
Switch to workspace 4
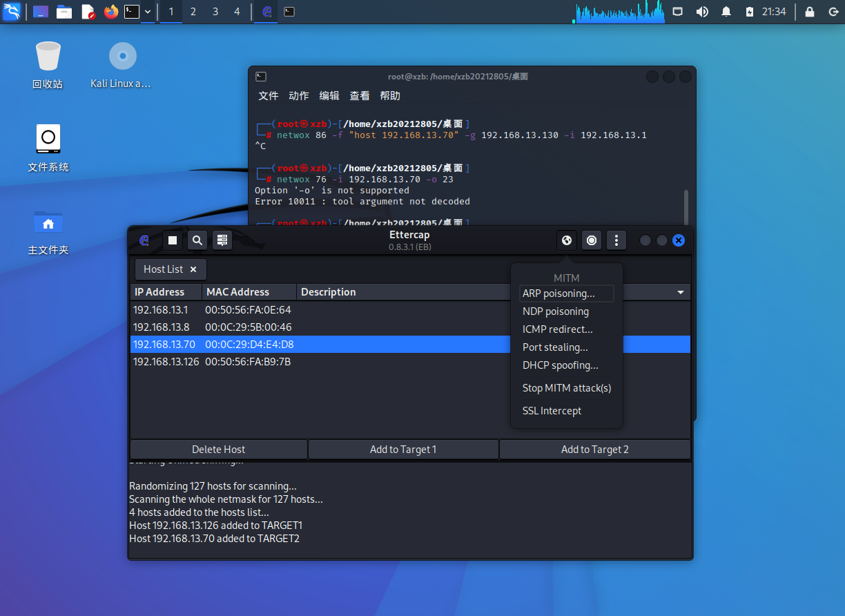[237, 12]
